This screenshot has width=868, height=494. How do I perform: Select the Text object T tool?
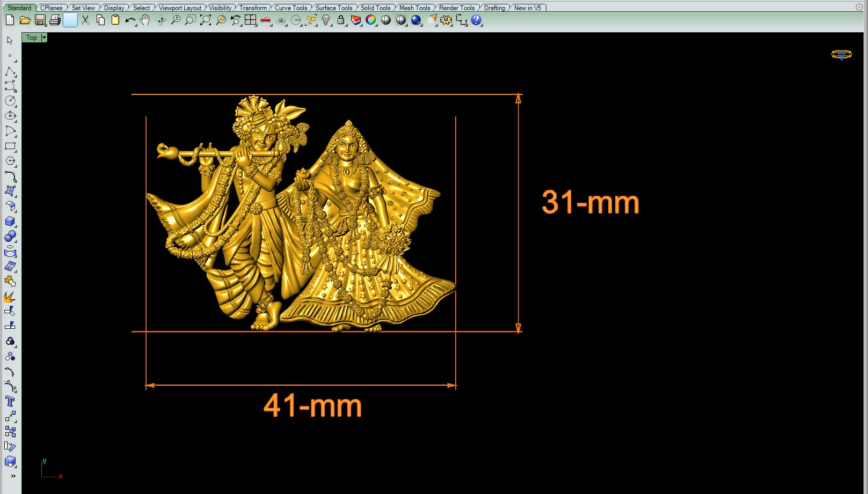(x=10, y=401)
